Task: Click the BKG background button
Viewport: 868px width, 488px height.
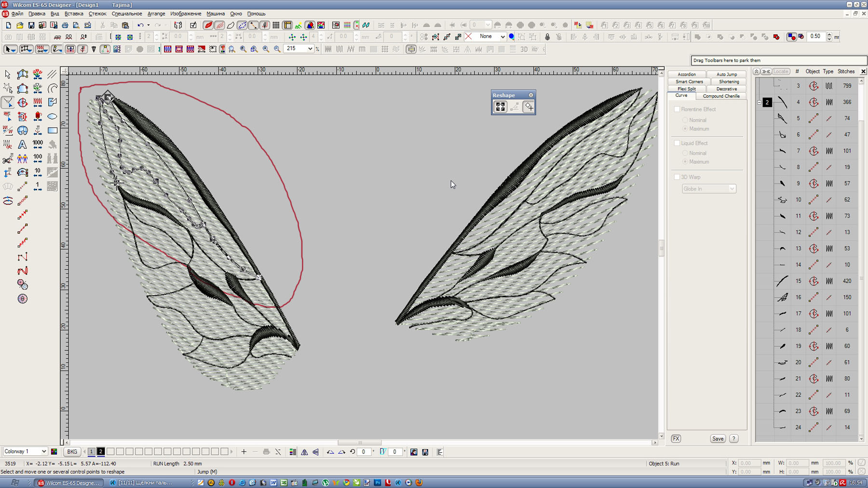Action: (x=72, y=451)
